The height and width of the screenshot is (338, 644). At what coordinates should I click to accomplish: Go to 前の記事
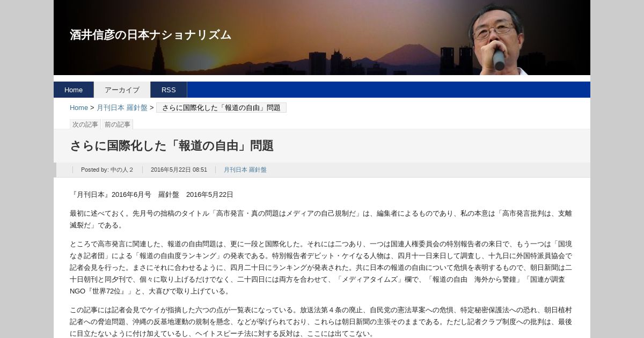(118, 124)
